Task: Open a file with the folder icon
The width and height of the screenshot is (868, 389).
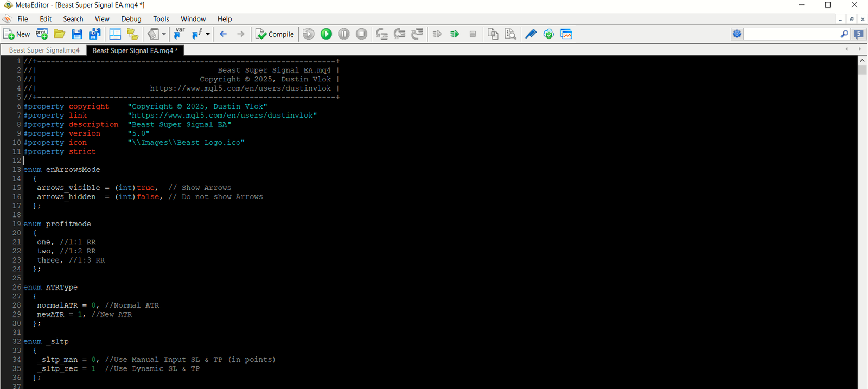Action: (x=59, y=34)
